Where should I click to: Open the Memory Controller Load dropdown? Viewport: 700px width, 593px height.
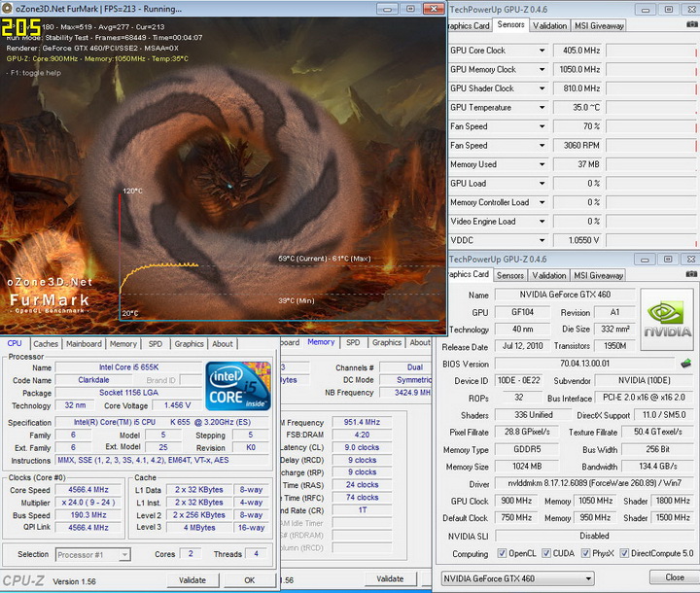pyautogui.click(x=542, y=202)
